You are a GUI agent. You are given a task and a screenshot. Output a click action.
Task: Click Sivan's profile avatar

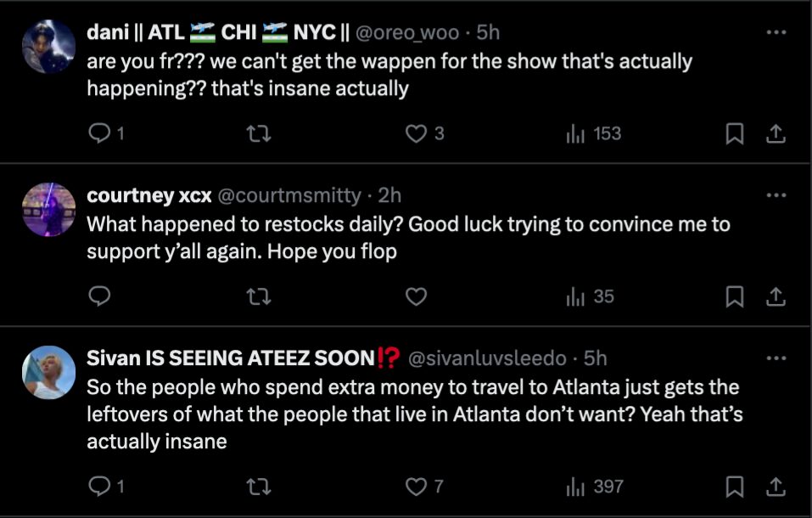click(49, 372)
